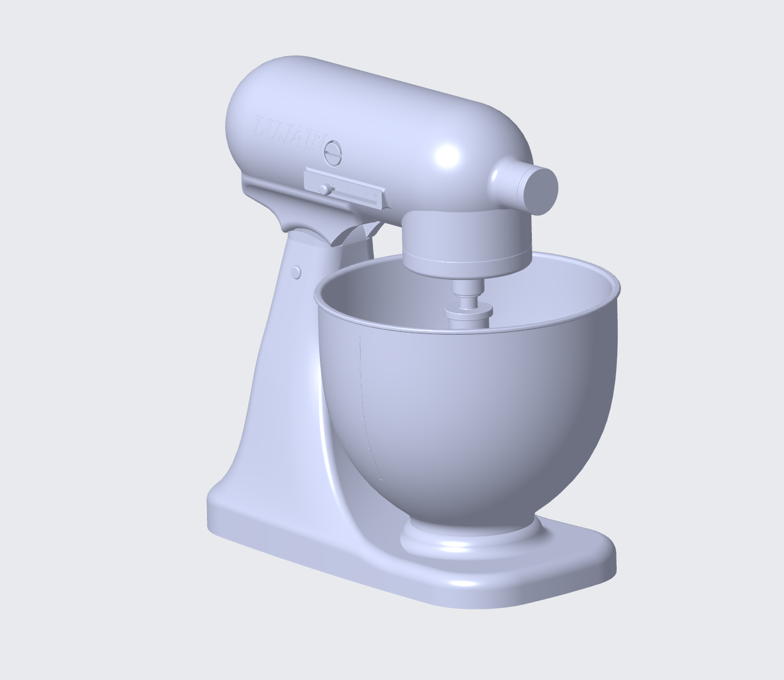Select the round planetary housing under the head
The height and width of the screenshot is (680, 784).
point(466,243)
